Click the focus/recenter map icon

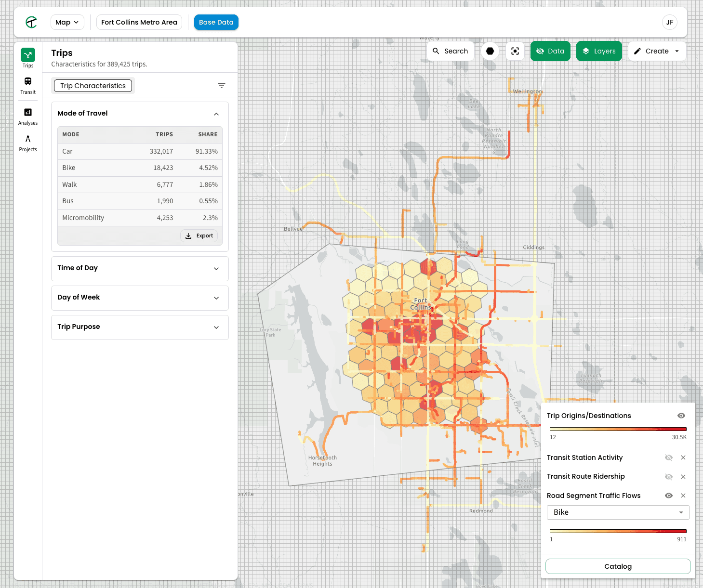515,51
